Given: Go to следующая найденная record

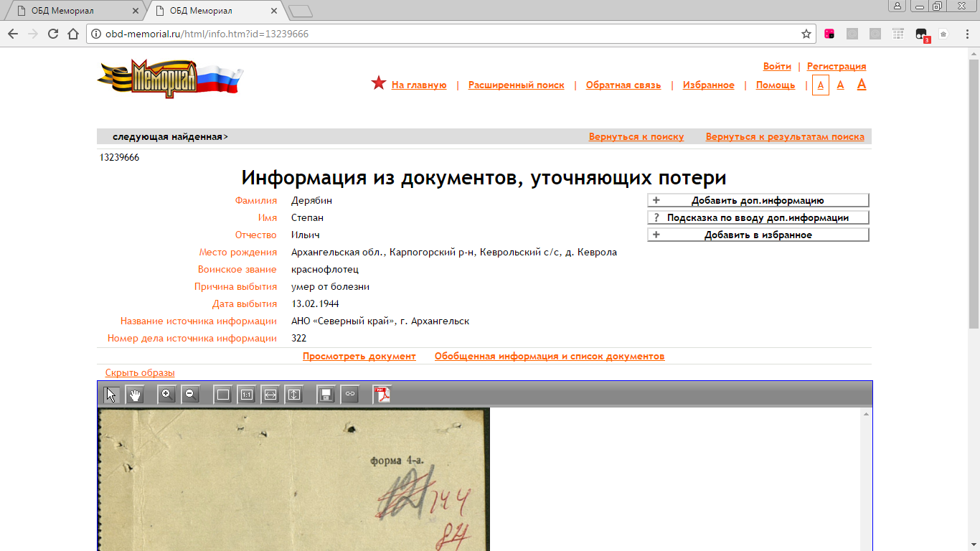Looking at the screenshot, I should (170, 136).
